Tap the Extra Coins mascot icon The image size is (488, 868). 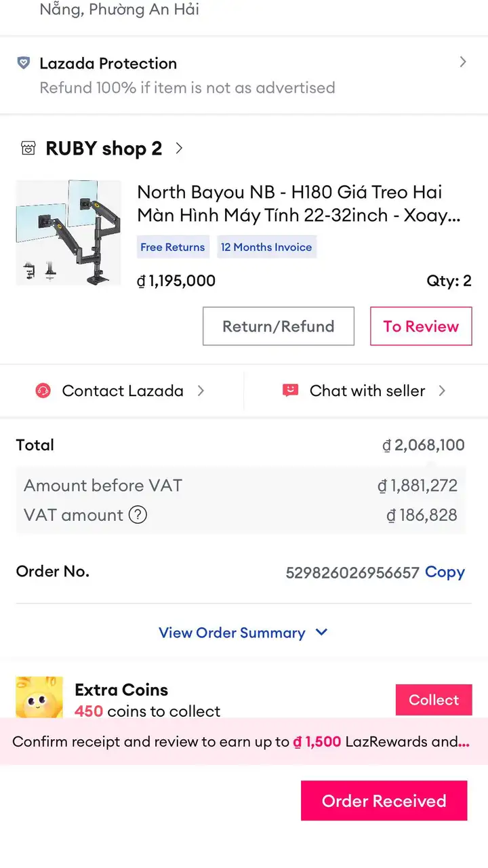point(39,698)
